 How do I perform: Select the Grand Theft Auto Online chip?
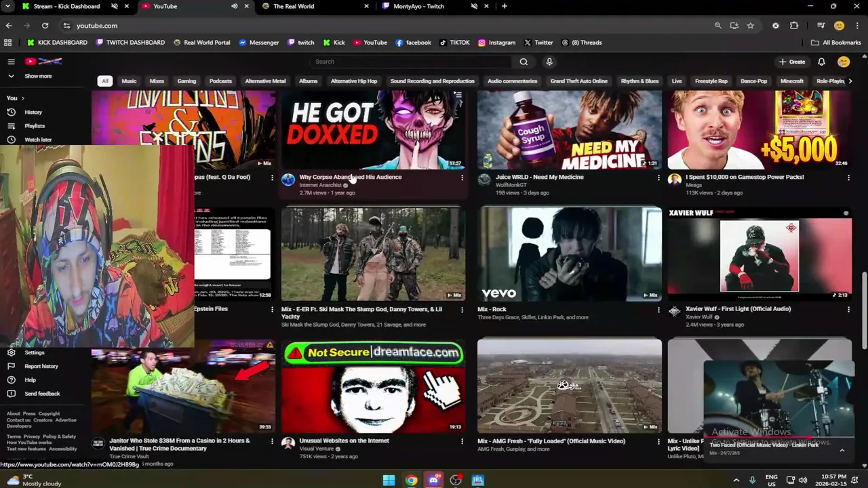579,81
